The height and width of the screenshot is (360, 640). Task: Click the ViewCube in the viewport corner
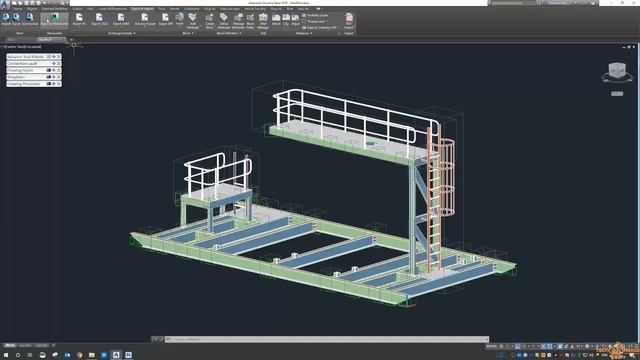tap(617, 71)
